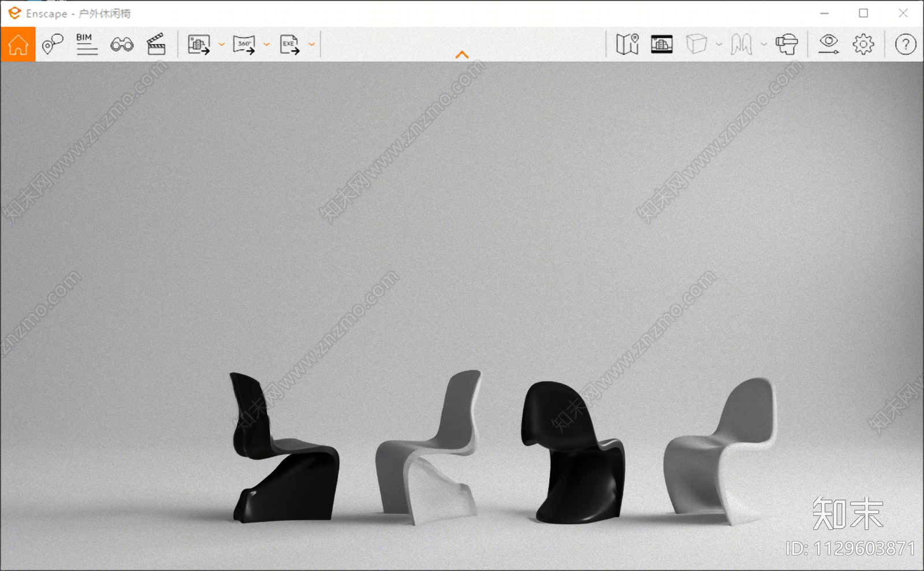This screenshot has height=571, width=924.
Task: Click the Enscape logo in title bar
Action: pos(14,13)
